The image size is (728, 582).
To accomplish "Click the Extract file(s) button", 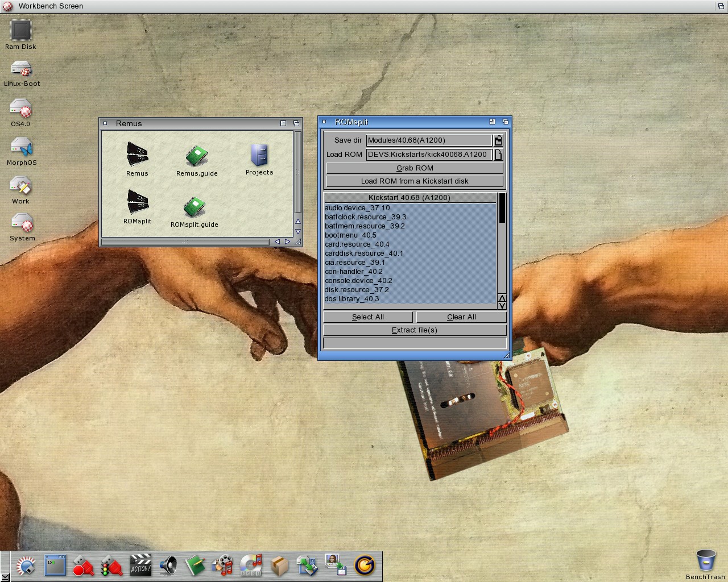I will point(415,330).
